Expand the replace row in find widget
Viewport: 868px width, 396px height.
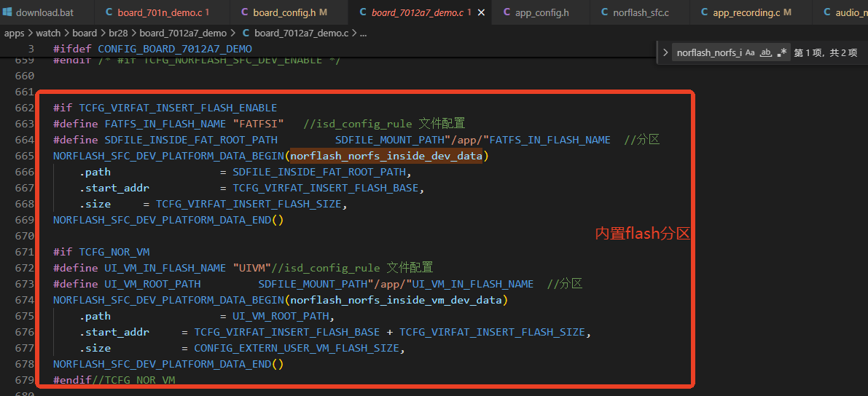pos(665,53)
